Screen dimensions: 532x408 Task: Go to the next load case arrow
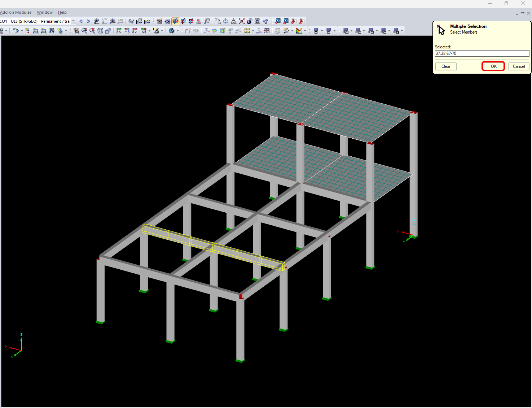(x=88, y=21)
